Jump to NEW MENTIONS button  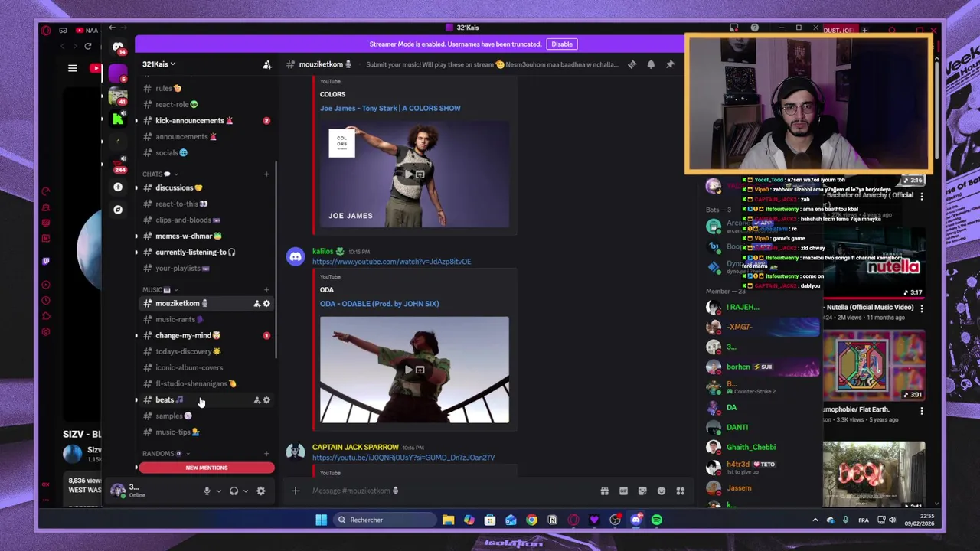pyautogui.click(x=207, y=468)
